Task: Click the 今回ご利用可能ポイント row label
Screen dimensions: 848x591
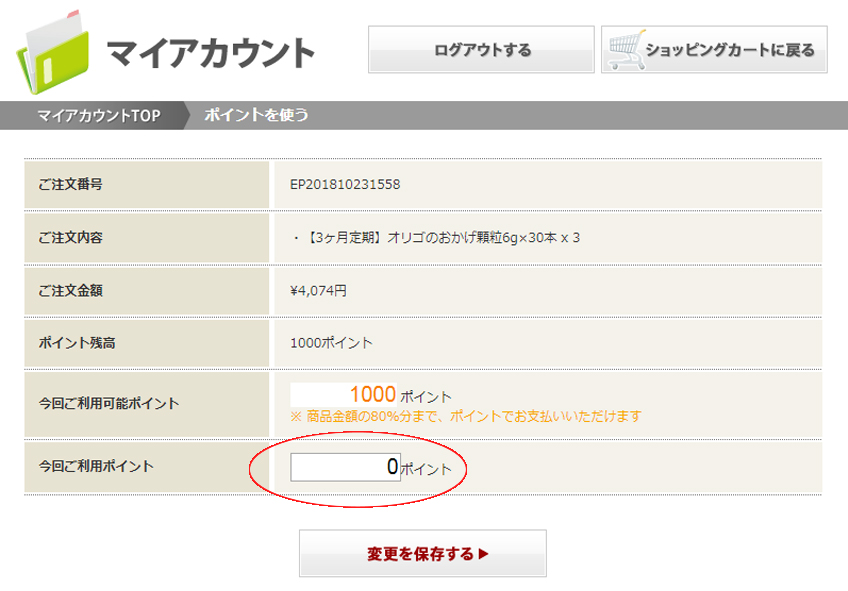Action: [109, 404]
